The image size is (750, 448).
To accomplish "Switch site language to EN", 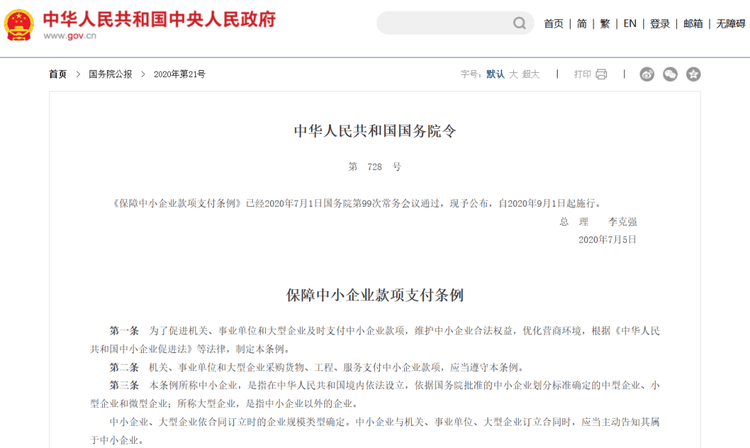I will 630,23.
